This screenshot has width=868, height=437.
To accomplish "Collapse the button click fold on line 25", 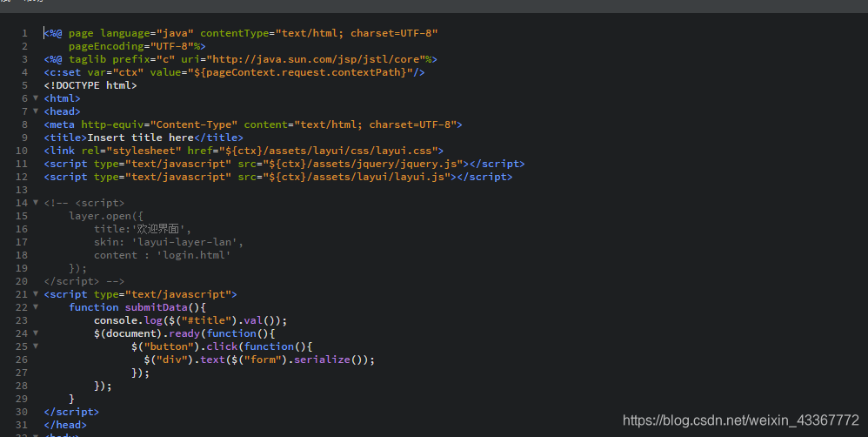I will click(x=36, y=346).
